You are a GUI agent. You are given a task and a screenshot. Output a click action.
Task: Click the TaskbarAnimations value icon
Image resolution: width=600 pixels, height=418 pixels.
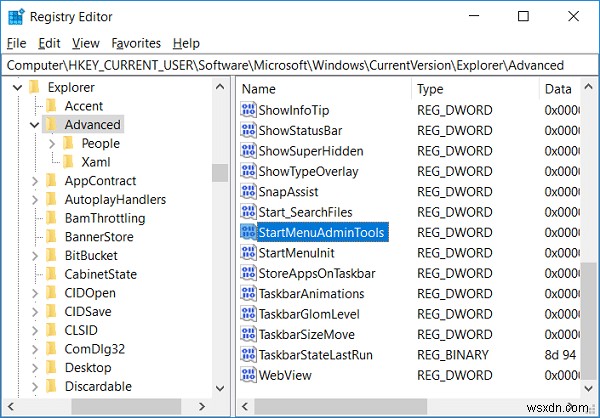(x=248, y=294)
